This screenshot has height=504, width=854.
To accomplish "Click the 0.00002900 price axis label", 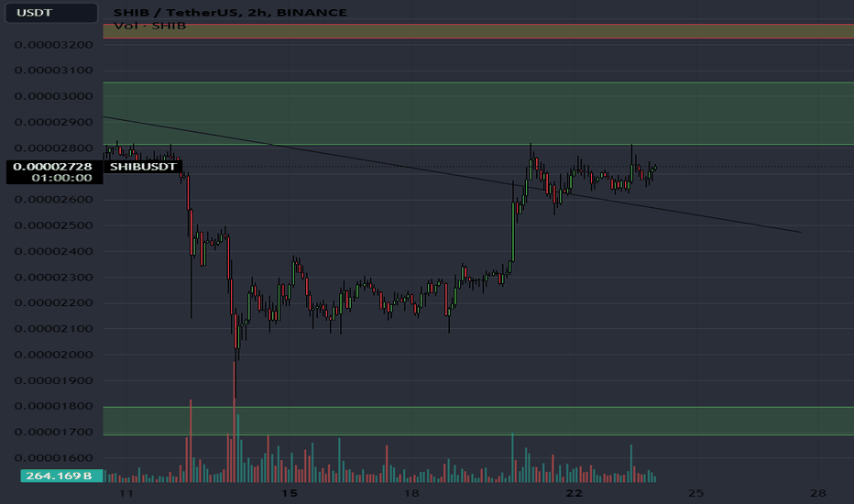I will click(53, 122).
